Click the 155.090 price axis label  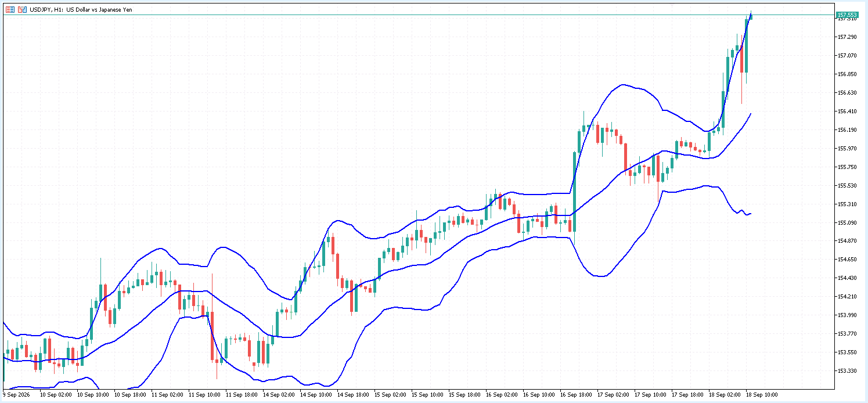coord(848,223)
